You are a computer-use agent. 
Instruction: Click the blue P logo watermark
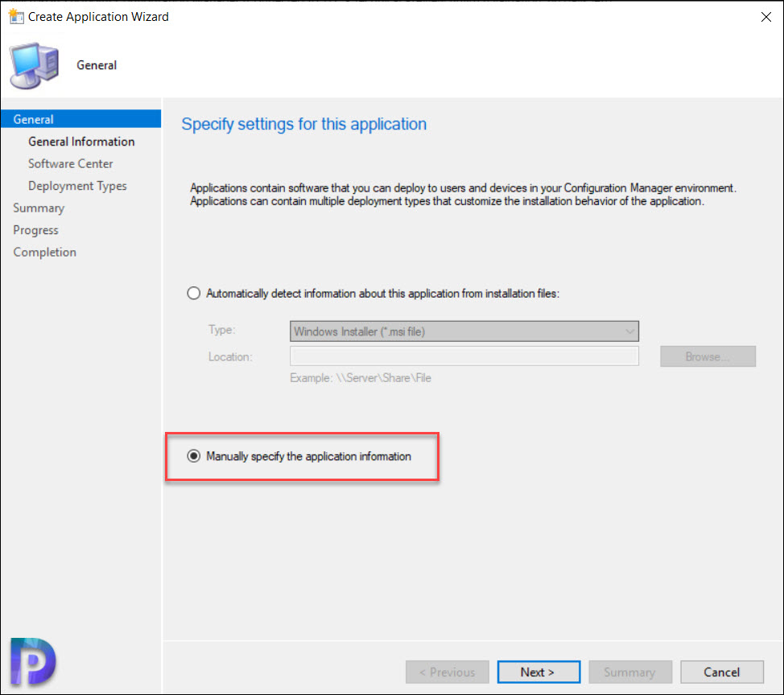(33, 661)
